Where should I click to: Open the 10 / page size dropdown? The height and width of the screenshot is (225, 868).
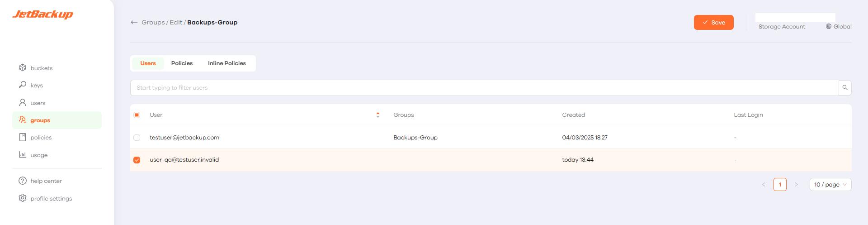(x=830, y=185)
